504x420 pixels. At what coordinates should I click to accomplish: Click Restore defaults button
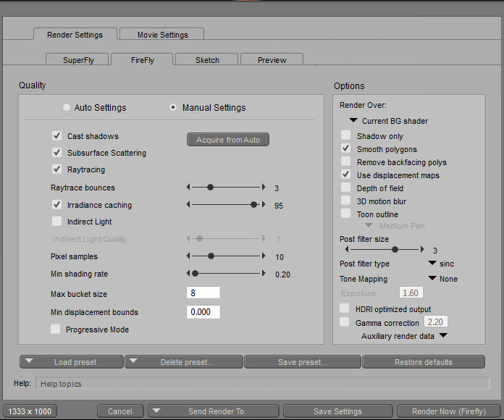click(x=423, y=362)
